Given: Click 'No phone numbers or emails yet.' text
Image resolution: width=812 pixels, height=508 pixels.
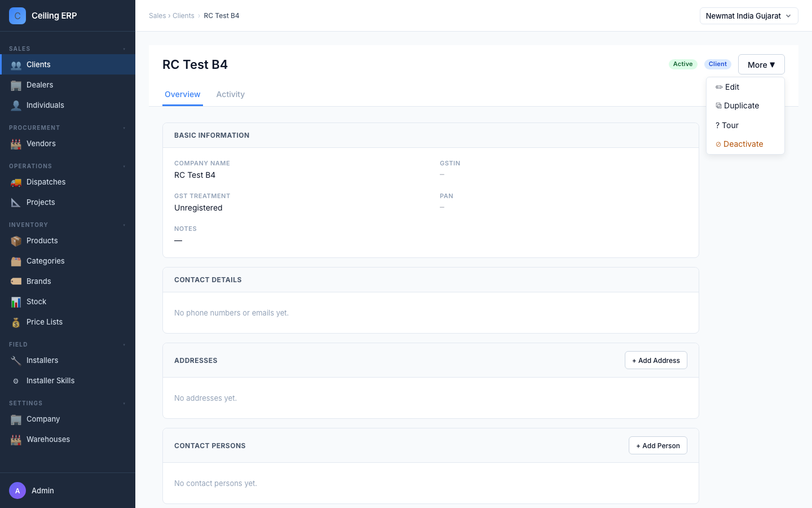Looking at the screenshot, I should tap(231, 313).
